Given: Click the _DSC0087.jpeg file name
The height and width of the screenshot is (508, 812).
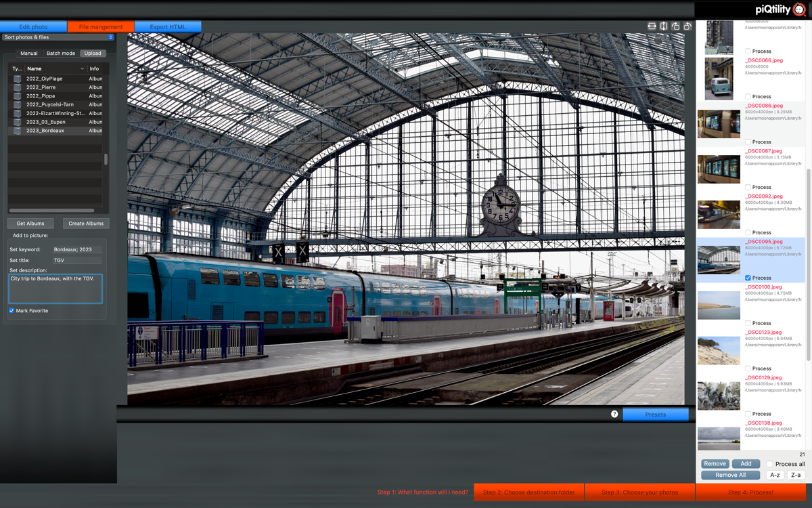Looking at the screenshot, I should 763,151.
